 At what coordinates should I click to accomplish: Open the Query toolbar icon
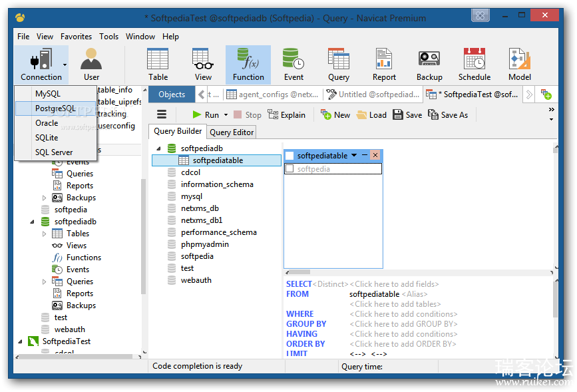click(339, 65)
